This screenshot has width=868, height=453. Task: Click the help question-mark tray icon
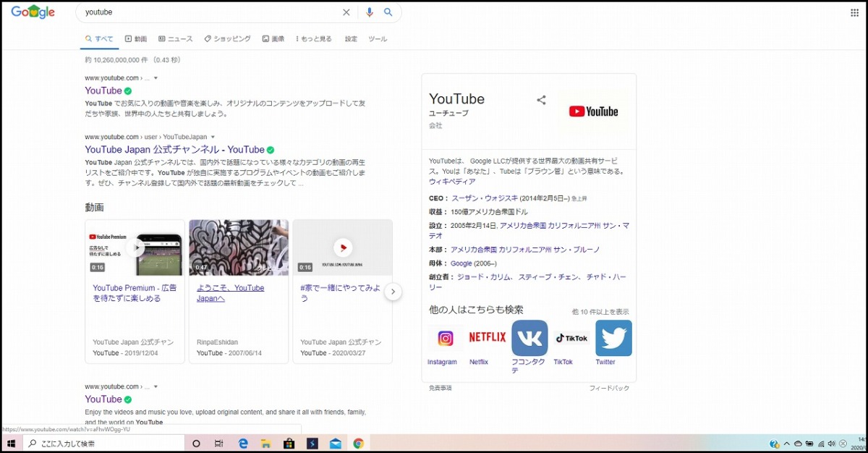(775, 444)
